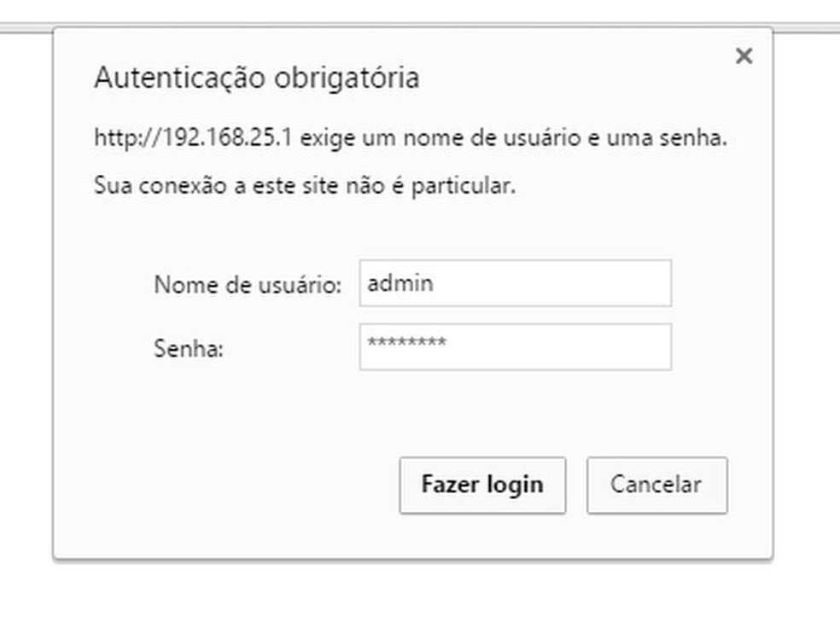Close the authentication dialog with the X
The height and width of the screenshot is (628, 840).
click(744, 56)
